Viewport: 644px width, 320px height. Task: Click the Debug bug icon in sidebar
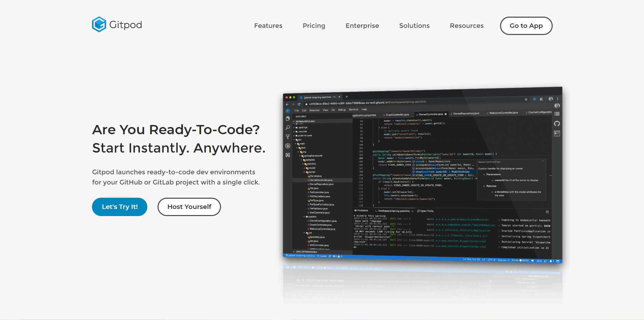coord(288,146)
